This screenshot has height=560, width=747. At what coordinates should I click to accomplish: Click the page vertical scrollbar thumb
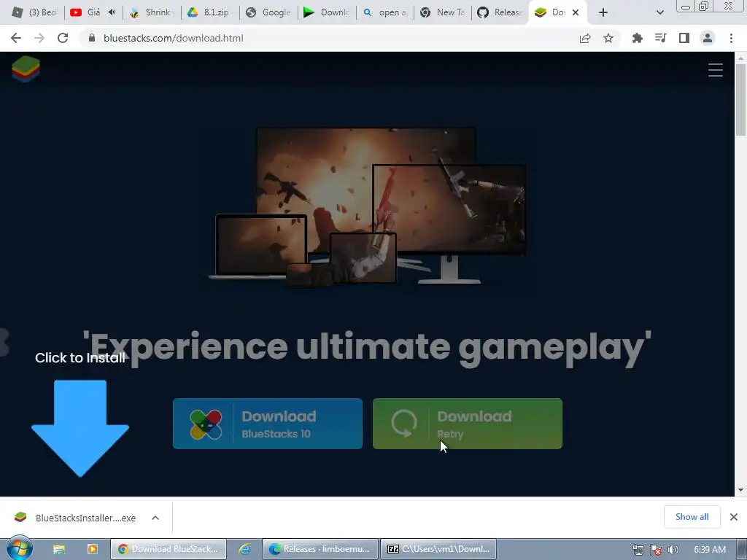tap(740, 100)
